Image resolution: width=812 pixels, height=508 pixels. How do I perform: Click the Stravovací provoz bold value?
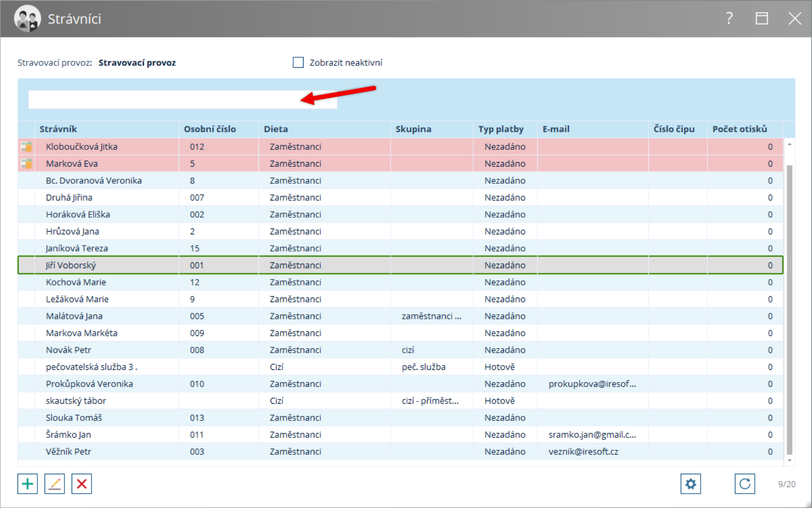coord(137,63)
